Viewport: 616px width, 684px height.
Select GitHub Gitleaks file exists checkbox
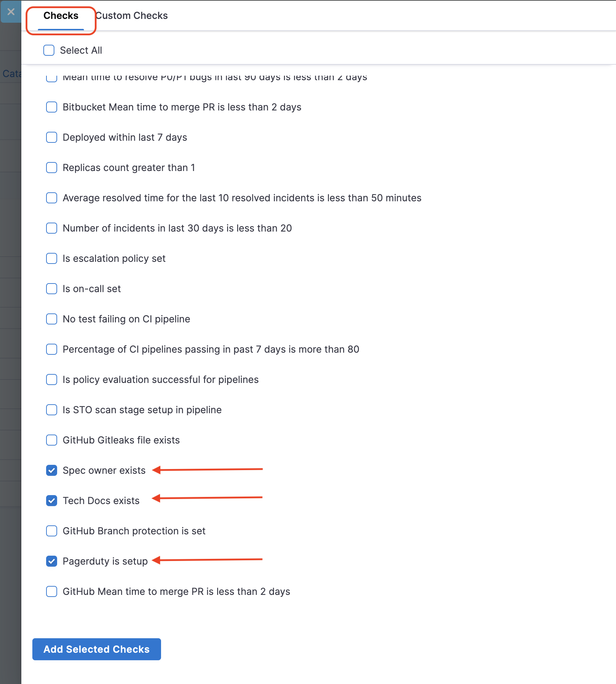[52, 440]
